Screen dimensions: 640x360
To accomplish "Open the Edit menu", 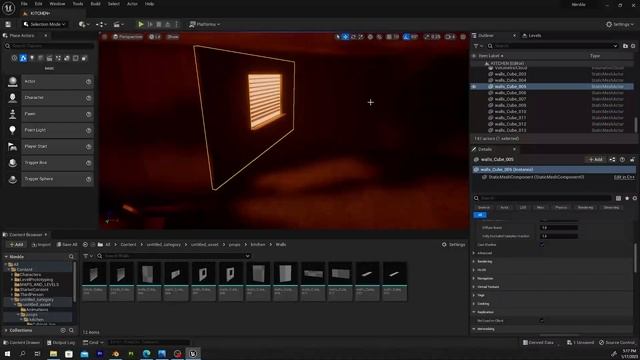I will tap(38, 4).
